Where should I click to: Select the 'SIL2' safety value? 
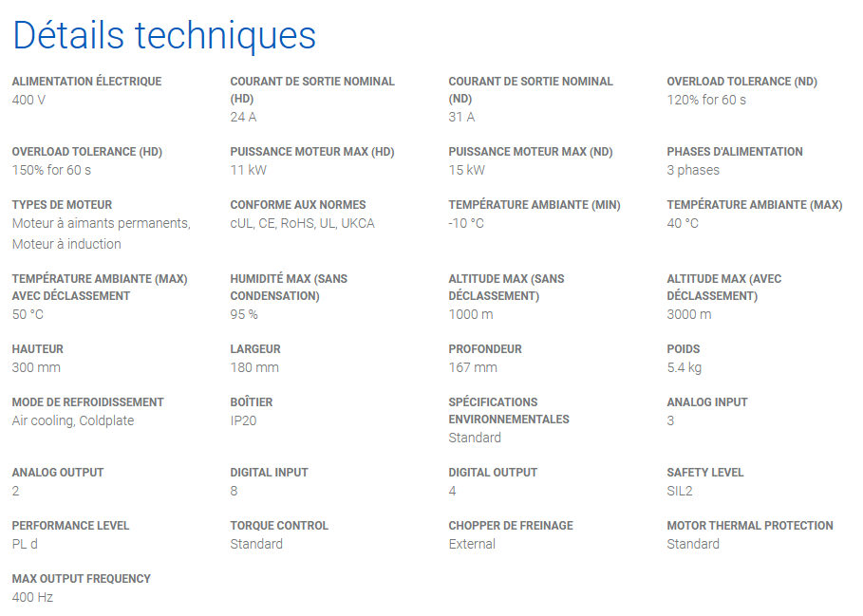pos(680,491)
